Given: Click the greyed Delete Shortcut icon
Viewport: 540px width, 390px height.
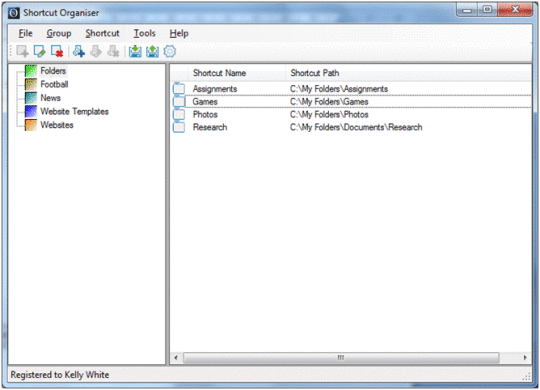Looking at the screenshot, I should (113, 52).
